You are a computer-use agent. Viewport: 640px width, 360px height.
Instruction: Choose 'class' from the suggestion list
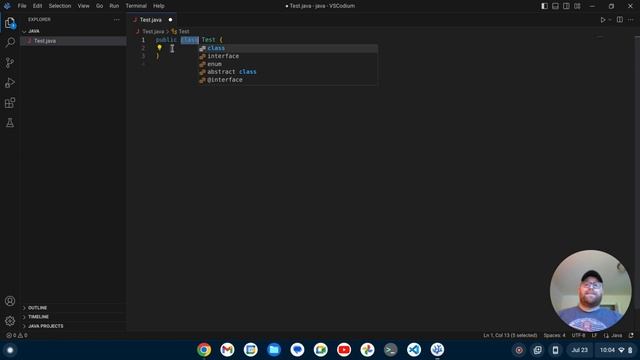point(288,48)
